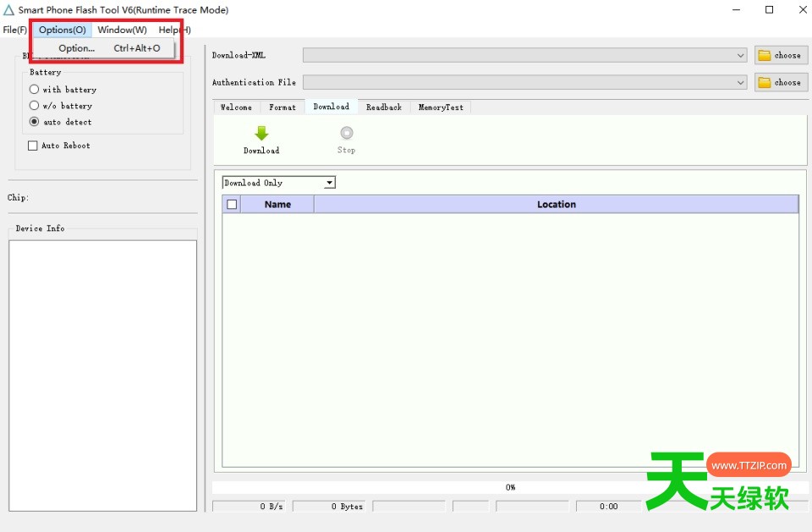Screen dimensions: 812x532
Task: Click the 0 B/s speed field
Action: coord(250,506)
